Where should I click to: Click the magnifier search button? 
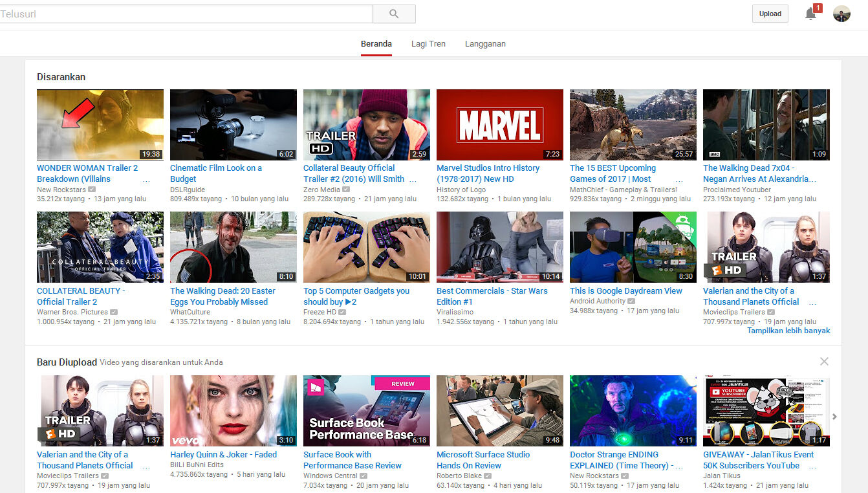pyautogui.click(x=394, y=14)
